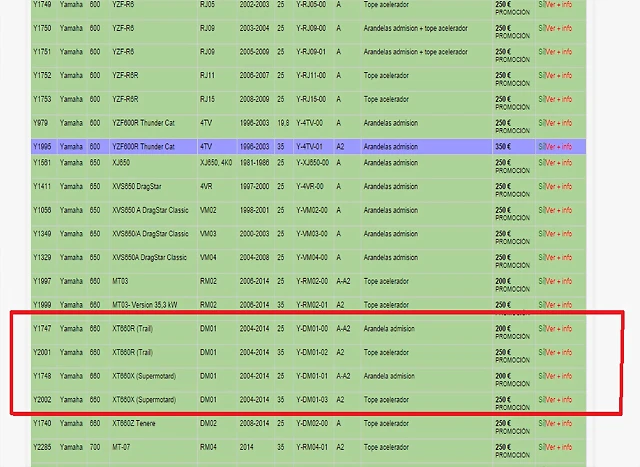Image resolution: width=640 pixels, height=467 pixels.
Task: Open 'Ver + info' for MT03 35,3 kW row
Action: tap(559, 305)
